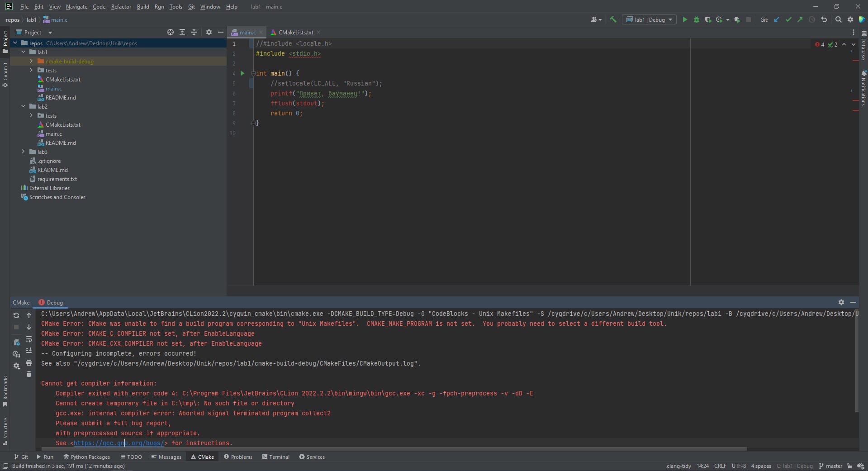Collapse the lab2 folder
This screenshot has width=868, height=471.
pos(23,106)
